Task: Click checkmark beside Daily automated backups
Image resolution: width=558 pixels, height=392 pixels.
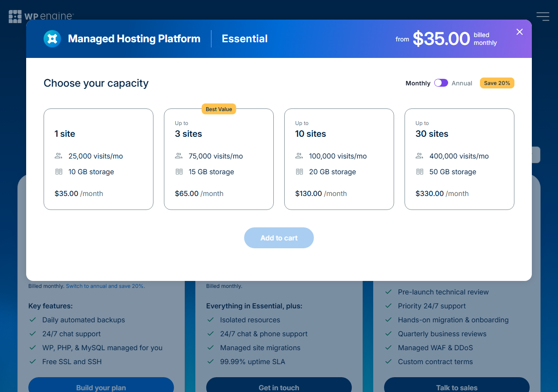Action: pos(32,320)
